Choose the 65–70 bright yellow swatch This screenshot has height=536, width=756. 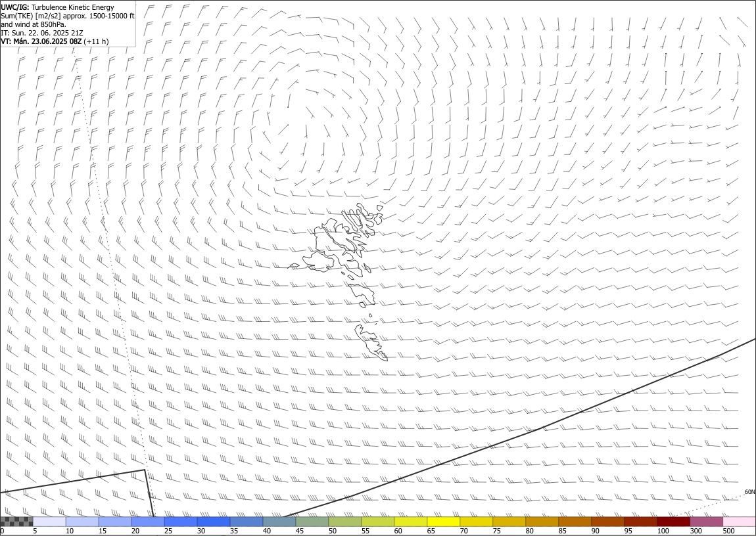tap(443, 522)
